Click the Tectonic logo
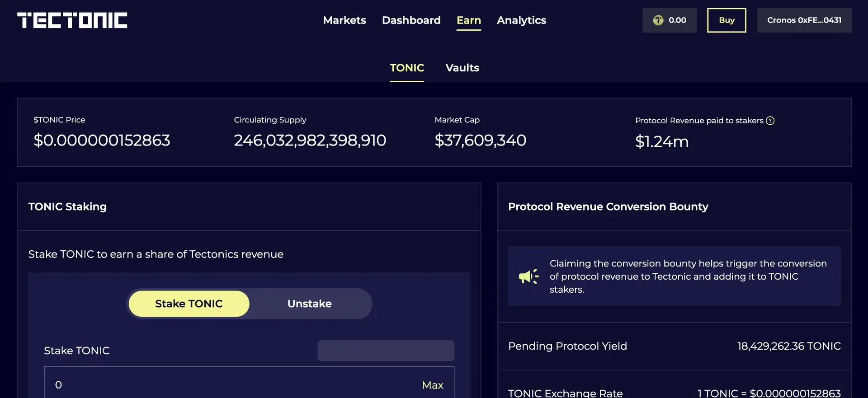 (x=72, y=20)
